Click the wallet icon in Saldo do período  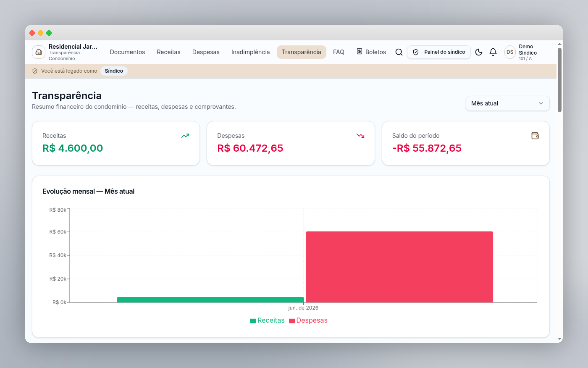pos(535,136)
